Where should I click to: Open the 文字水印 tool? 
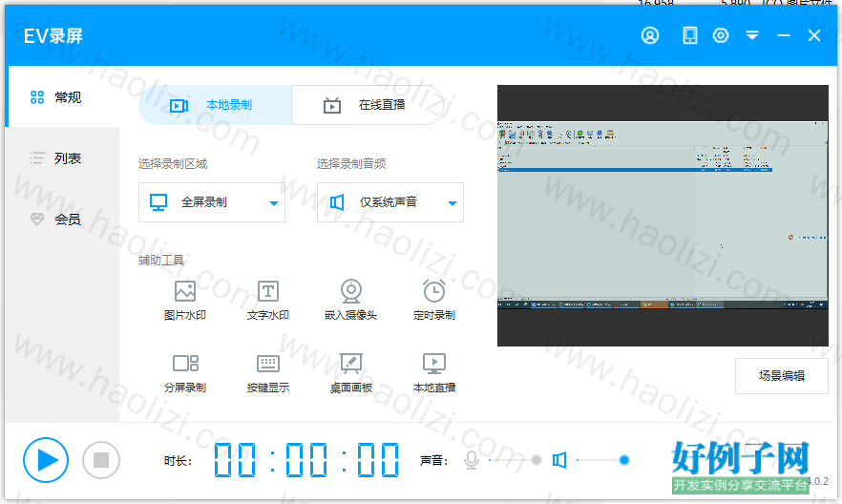(x=268, y=300)
